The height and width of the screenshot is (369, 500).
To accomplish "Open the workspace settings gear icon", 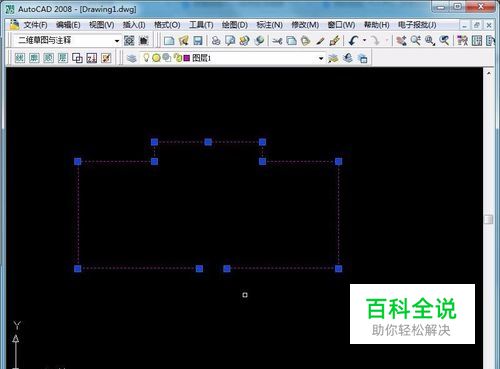I will coord(129,41).
